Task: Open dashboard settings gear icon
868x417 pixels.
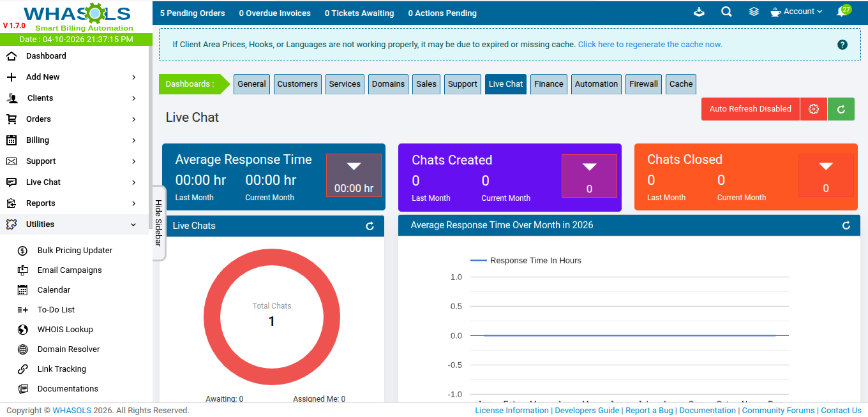Action: [813, 109]
